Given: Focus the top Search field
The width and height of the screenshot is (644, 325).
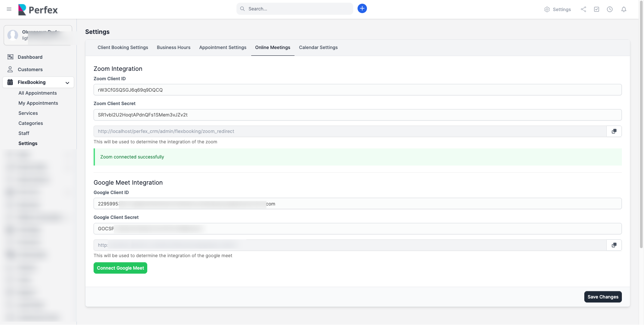Looking at the screenshot, I should [295, 9].
